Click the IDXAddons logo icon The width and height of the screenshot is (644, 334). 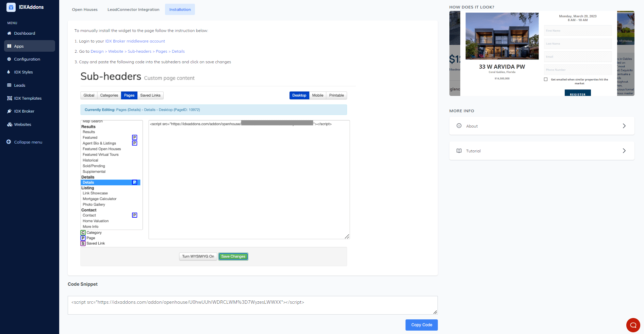click(x=11, y=7)
